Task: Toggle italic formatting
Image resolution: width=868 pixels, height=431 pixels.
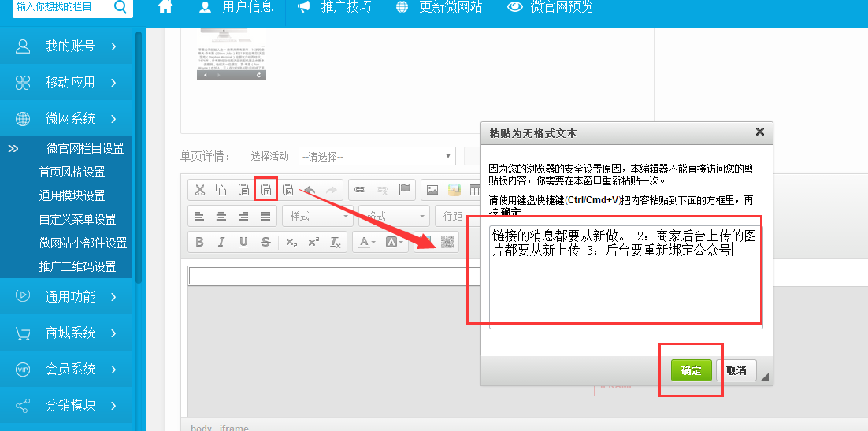Action: [221, 242]
